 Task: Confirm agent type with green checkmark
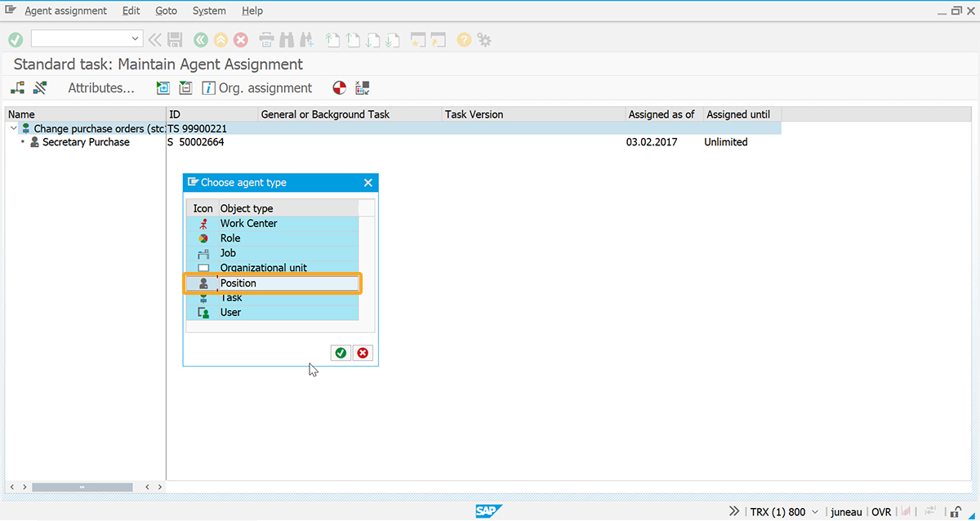341,353
